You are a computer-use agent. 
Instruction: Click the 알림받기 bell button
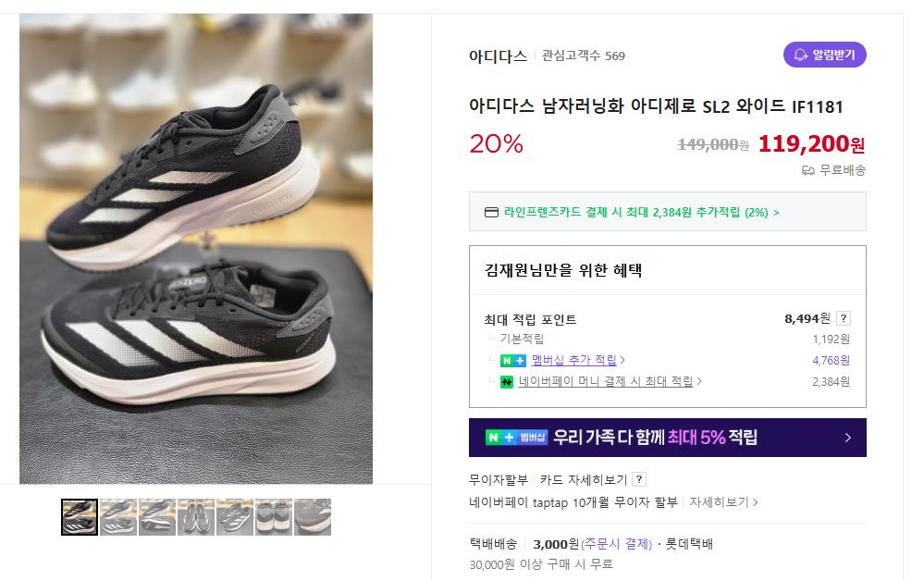[x=824, y=55]
